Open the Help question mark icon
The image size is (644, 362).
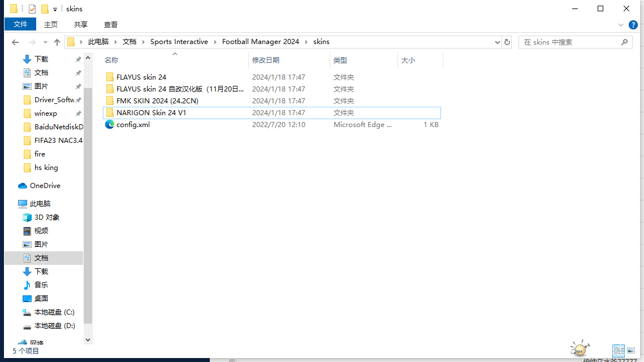tap(633, 25)
